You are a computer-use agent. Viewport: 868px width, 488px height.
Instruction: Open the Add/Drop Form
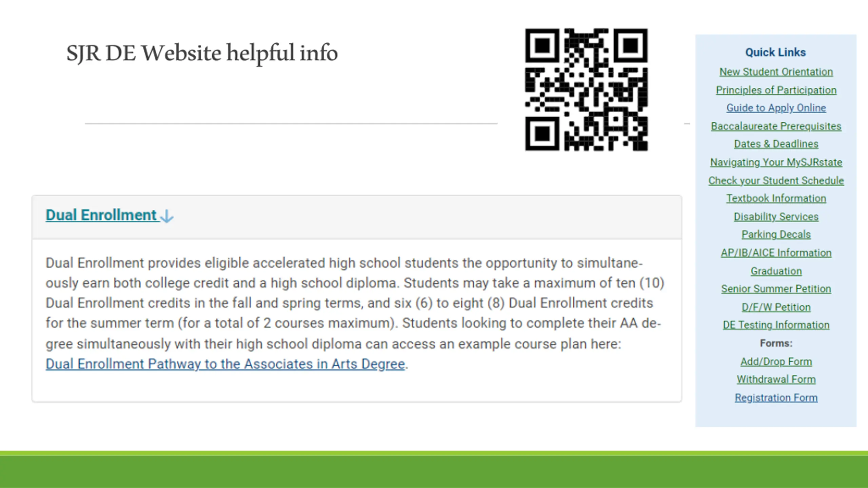[776, 362]
